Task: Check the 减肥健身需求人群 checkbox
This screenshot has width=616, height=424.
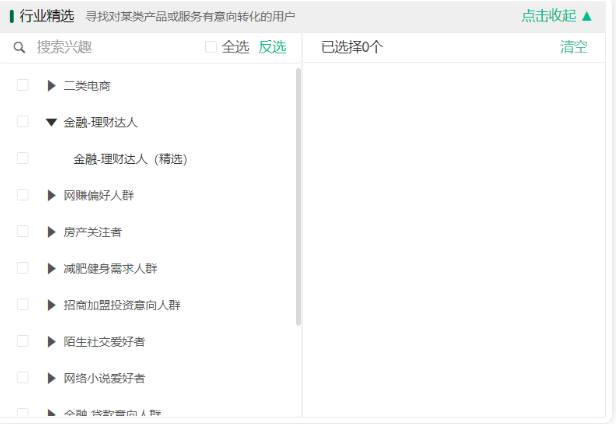Action: 23,268
